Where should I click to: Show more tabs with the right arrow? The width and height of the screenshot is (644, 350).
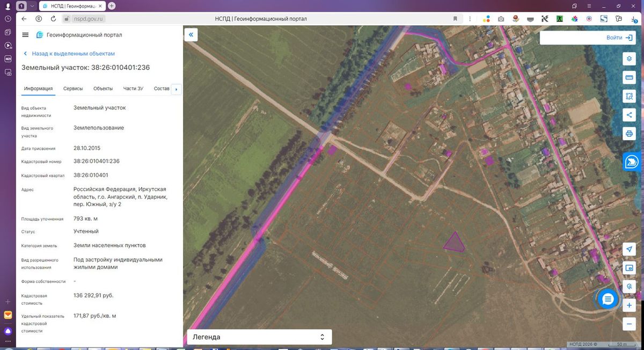(176, 89)
